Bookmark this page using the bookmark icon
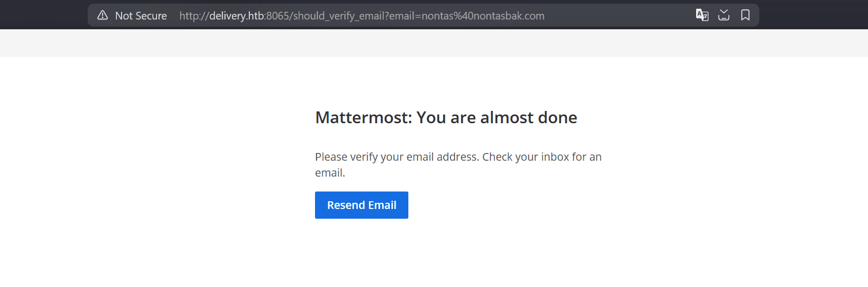The width and height of the screenshot is (868, 287). click(x=745, y=15)
